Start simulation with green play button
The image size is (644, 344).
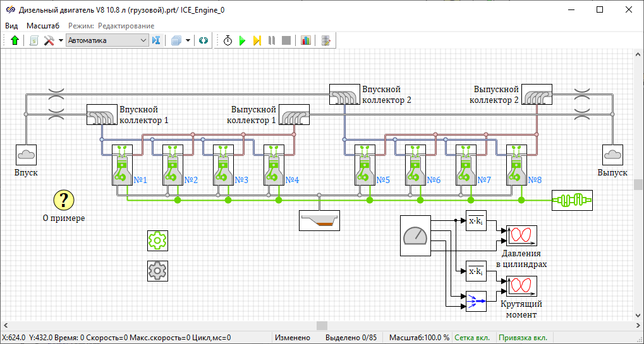(x=242, y=40)
